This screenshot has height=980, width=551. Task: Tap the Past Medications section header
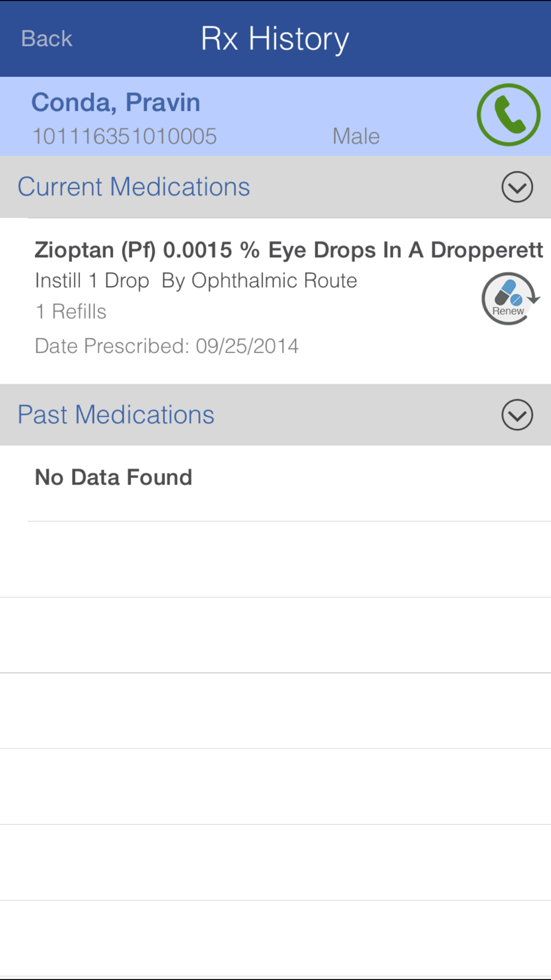pos(275,414)
